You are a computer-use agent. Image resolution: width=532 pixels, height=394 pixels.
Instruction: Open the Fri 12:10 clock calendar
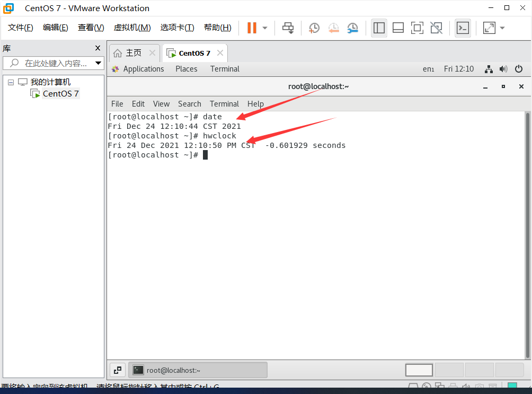(x=459, y=69)
